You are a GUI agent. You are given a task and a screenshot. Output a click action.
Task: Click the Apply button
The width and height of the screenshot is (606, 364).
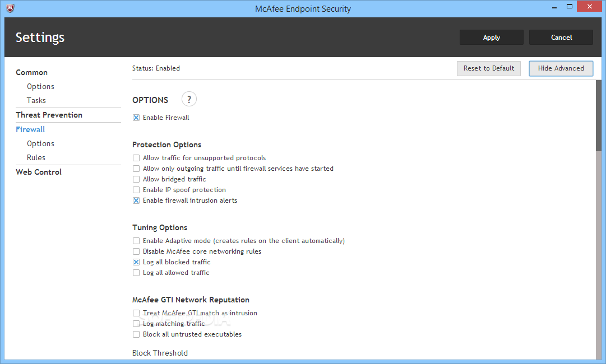(x=491, y=38)
